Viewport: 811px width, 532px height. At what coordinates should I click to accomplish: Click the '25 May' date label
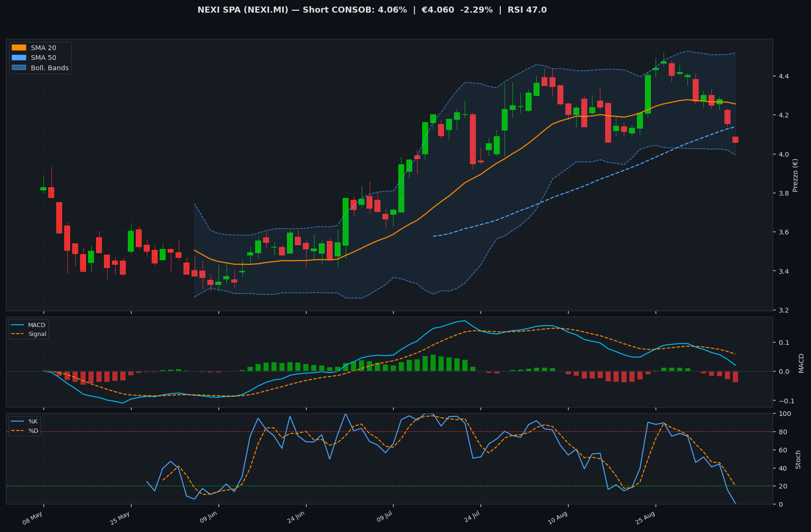[120, 518]
